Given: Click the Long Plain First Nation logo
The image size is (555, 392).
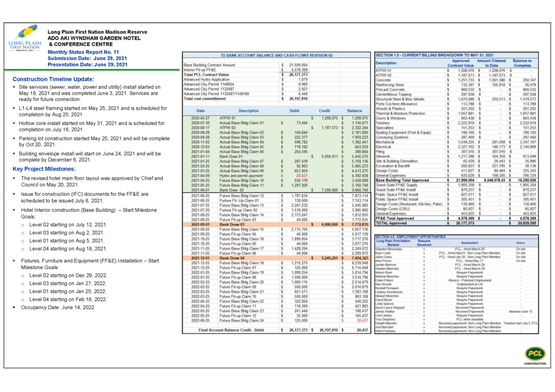Looking at the screenshot, I should click(x=24, y=38).
